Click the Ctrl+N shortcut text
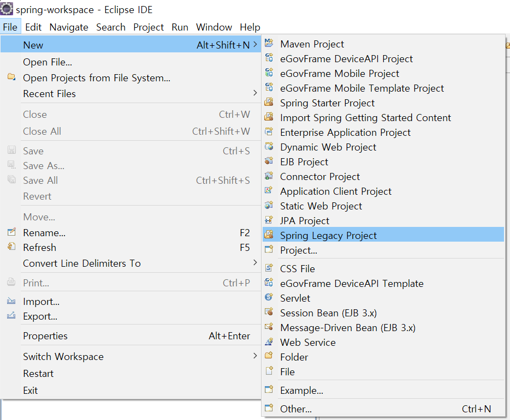This screenshot has height=420, width=510. click(x=476, y=409)
